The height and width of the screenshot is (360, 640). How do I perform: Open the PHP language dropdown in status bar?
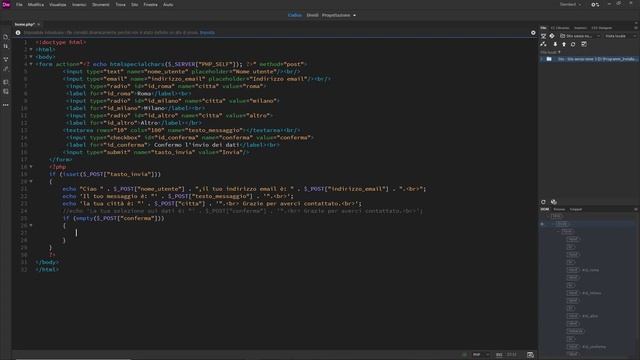[481, 355]
